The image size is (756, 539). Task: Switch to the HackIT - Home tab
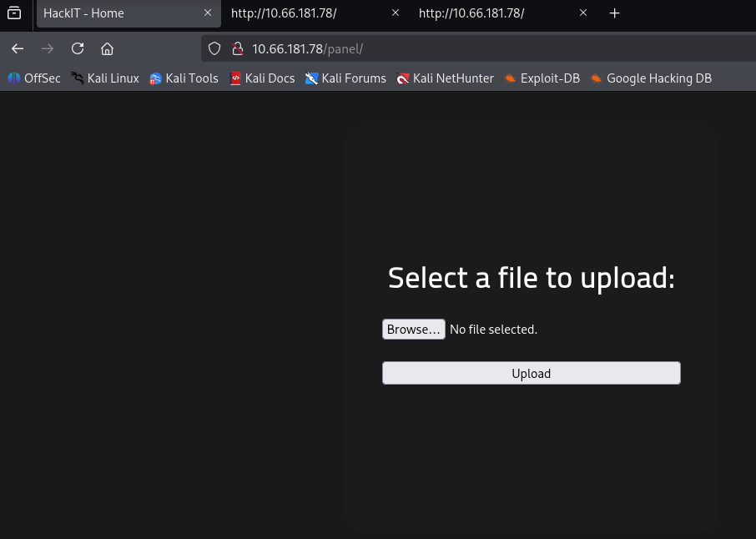[117, 13]
